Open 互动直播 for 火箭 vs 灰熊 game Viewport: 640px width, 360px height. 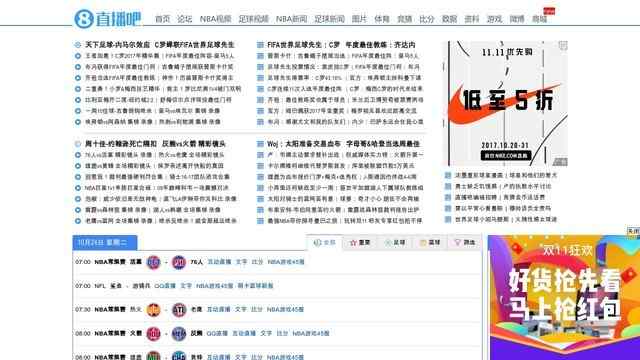(x=244, y=333)
